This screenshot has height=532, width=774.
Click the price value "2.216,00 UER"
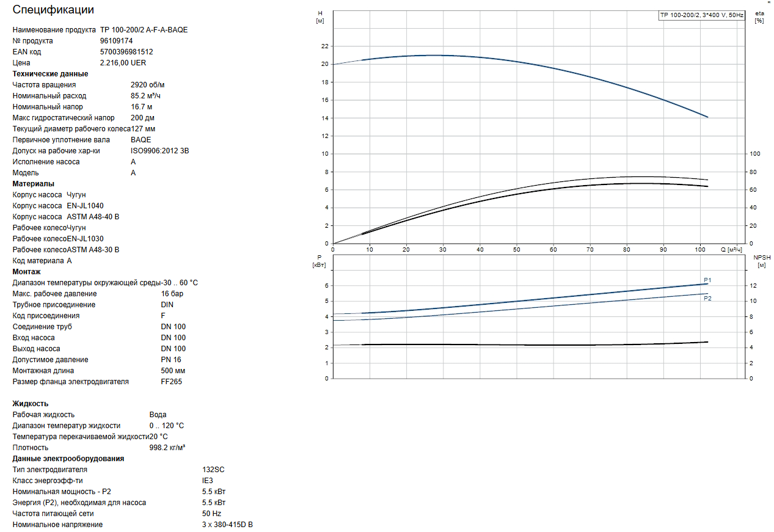123,63
